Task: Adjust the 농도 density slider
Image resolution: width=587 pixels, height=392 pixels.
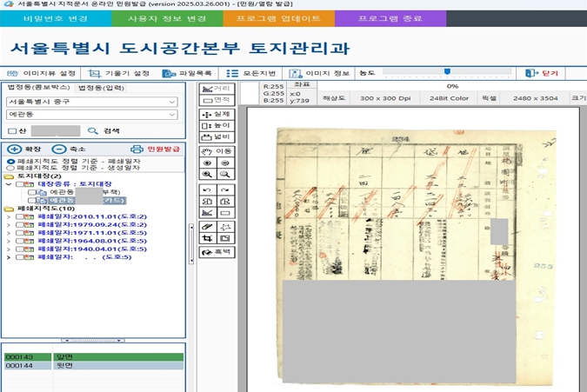Action: (447, 73)
